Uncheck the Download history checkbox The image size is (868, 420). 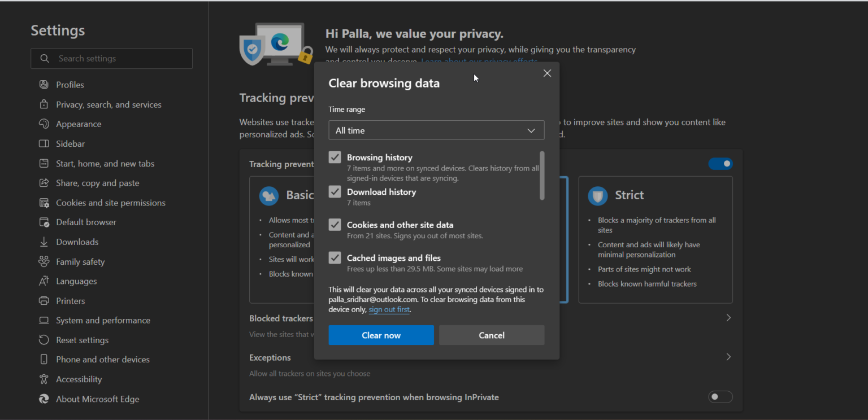[x=335, y=191]
